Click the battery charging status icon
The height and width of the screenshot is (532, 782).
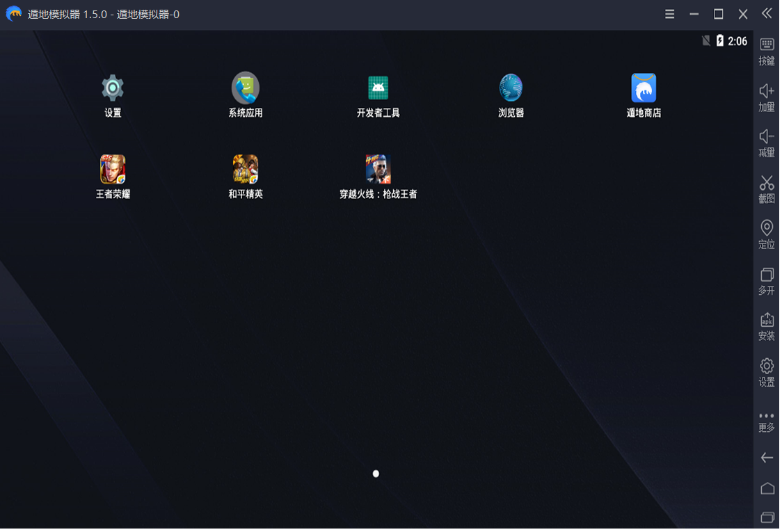coord(719,40)
